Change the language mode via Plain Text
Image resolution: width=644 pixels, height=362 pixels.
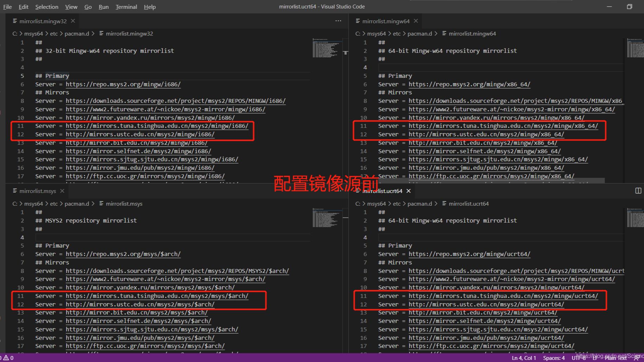pos(616,358)
